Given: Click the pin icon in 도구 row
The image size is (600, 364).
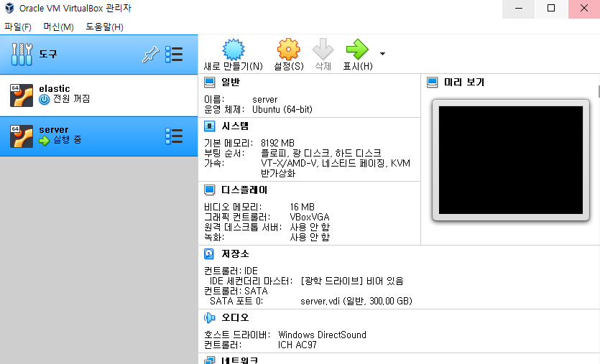Looking at the screenshot, I should coord(150,55).
